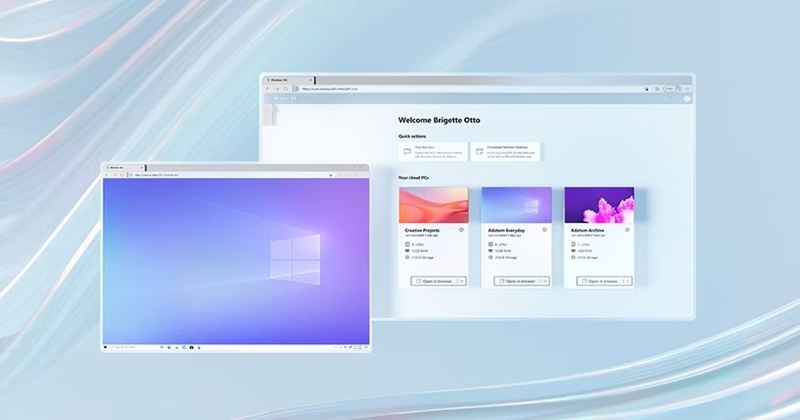800x420 pixels.
Task: Open settings gear on Creative Projects card
Action: [x=461, y=230]
